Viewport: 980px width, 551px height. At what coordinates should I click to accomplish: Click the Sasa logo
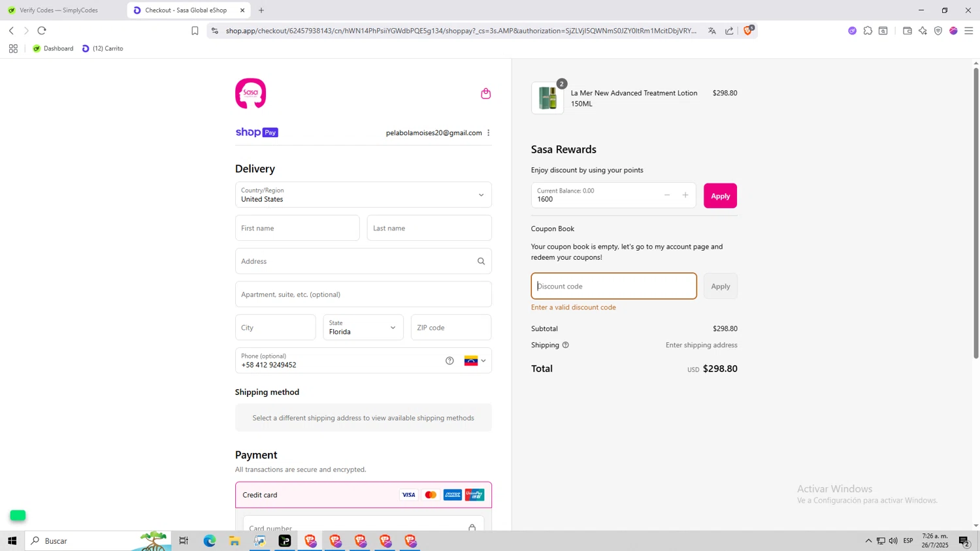pyautogui.click(x=251, y=93)
